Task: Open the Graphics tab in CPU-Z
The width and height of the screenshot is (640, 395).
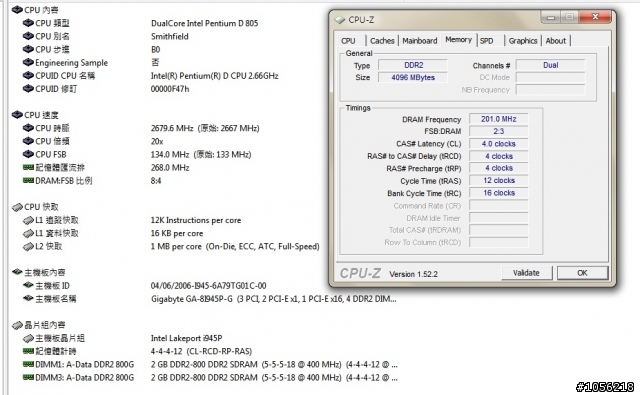Action: click(523, 41)
